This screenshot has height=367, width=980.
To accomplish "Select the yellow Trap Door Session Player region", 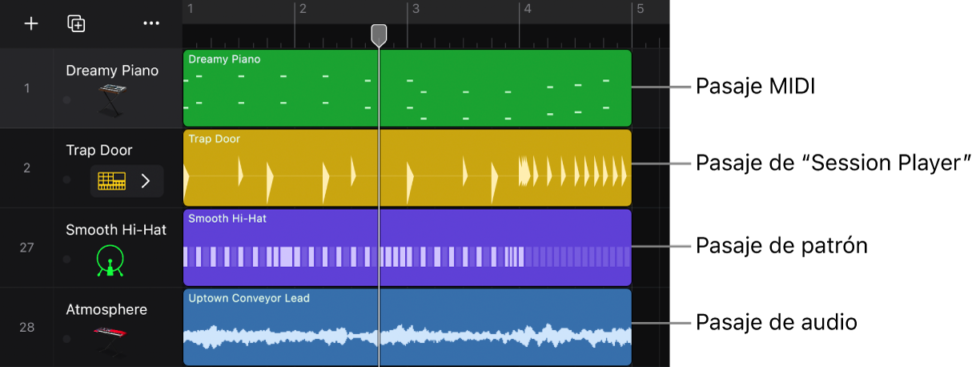I will click(408, 168).
